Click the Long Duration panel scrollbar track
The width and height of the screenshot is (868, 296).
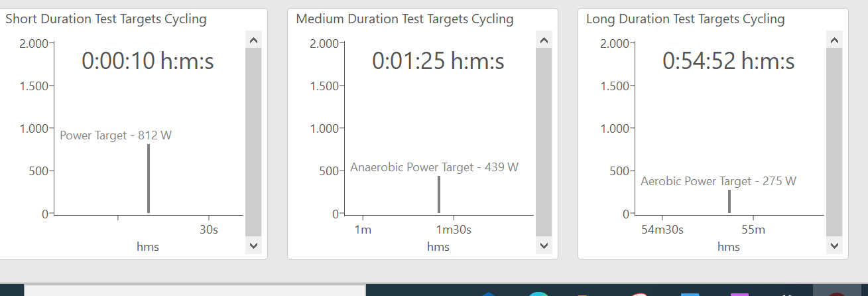(834, 141)
